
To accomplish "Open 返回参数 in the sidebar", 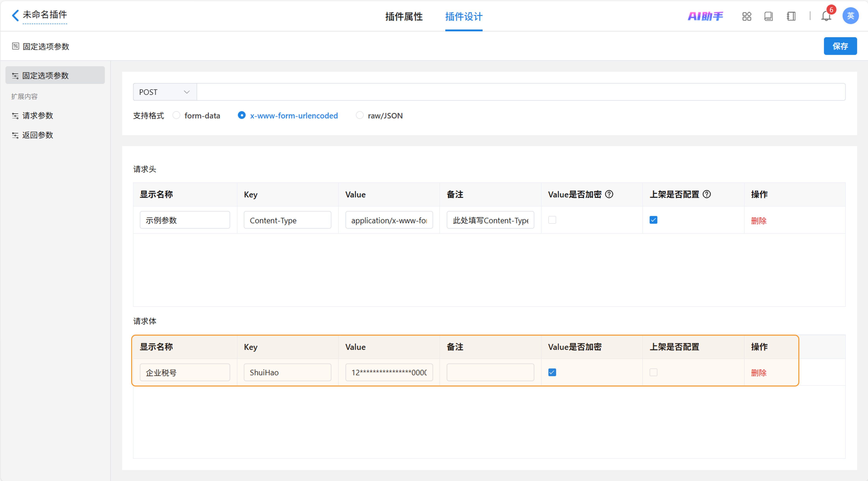I will (38, 135).
